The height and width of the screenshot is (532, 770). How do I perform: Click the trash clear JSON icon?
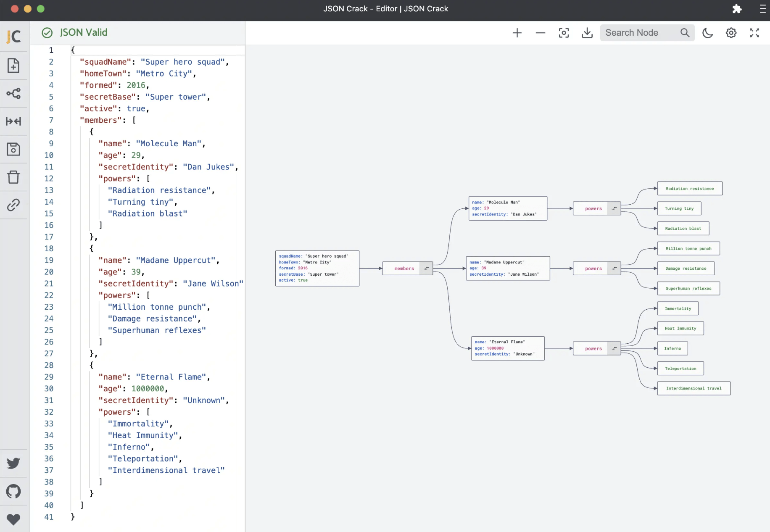(13, 177)
